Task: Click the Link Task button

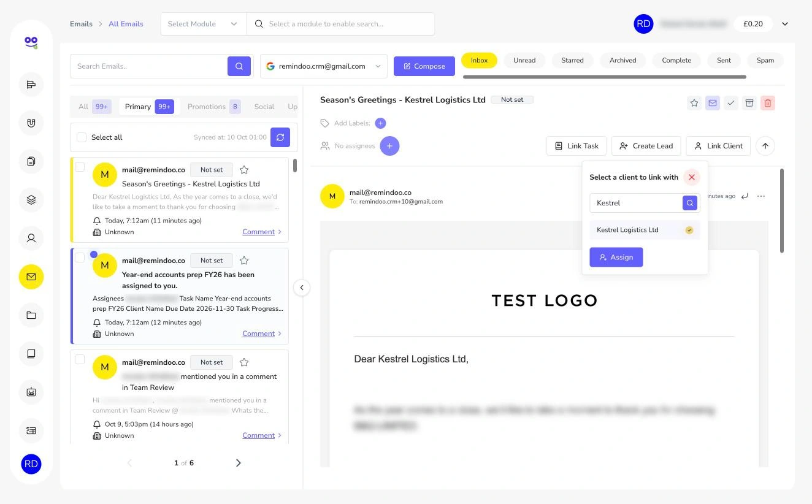Action: coord(576,146)
